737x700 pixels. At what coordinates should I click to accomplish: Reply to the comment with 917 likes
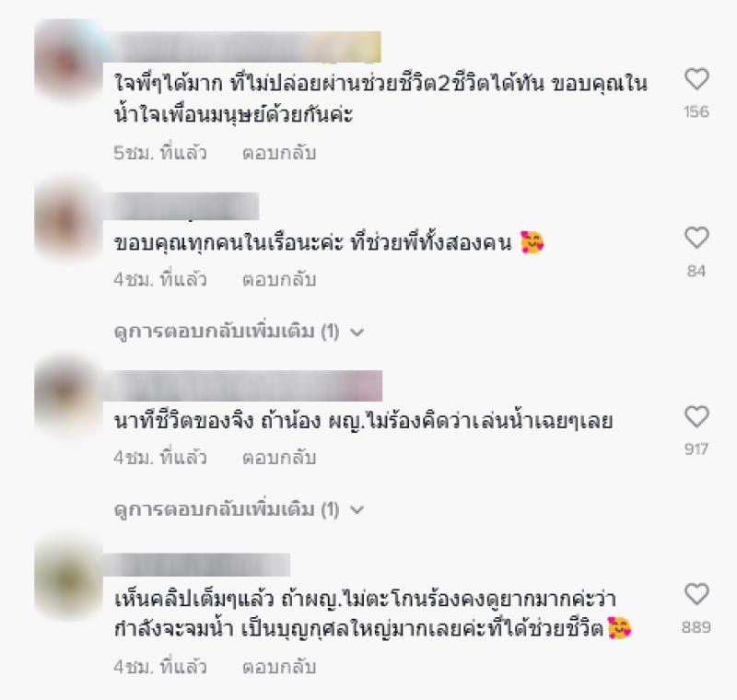click(x=279, y=458)
